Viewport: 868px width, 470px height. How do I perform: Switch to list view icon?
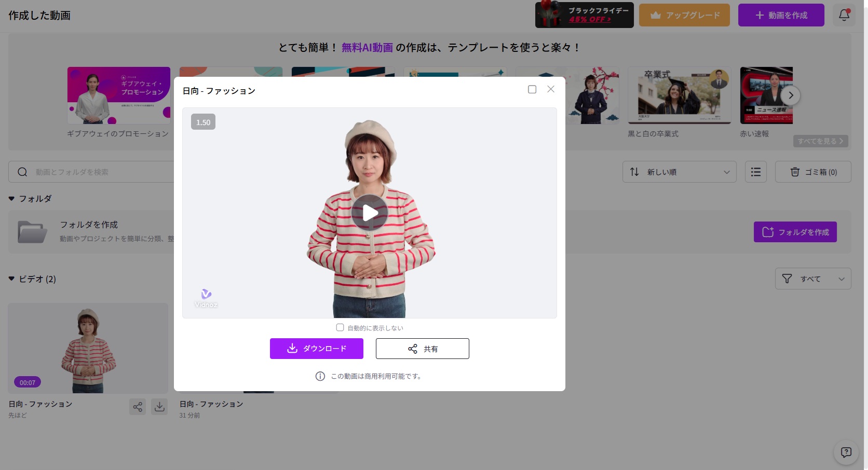(755, 172)
